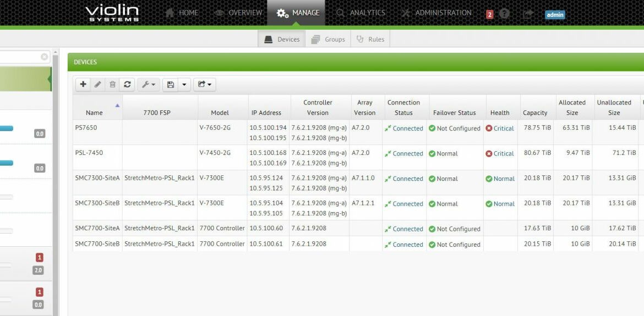Switch to the Rules tab
The image size is (644, 316).
point(370,40)
